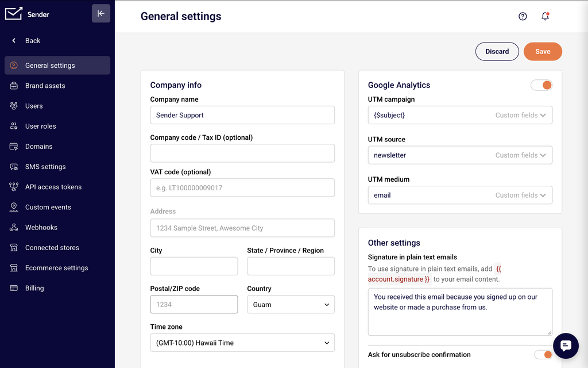Toggle Ask for unsubscribe confirmation switch
Viewport: 588px width, 368px height.
[543, 354]
